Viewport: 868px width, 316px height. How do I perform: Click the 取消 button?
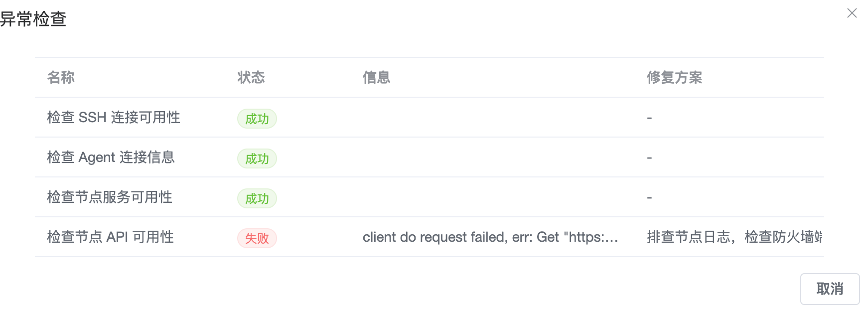tap(830, 289)
